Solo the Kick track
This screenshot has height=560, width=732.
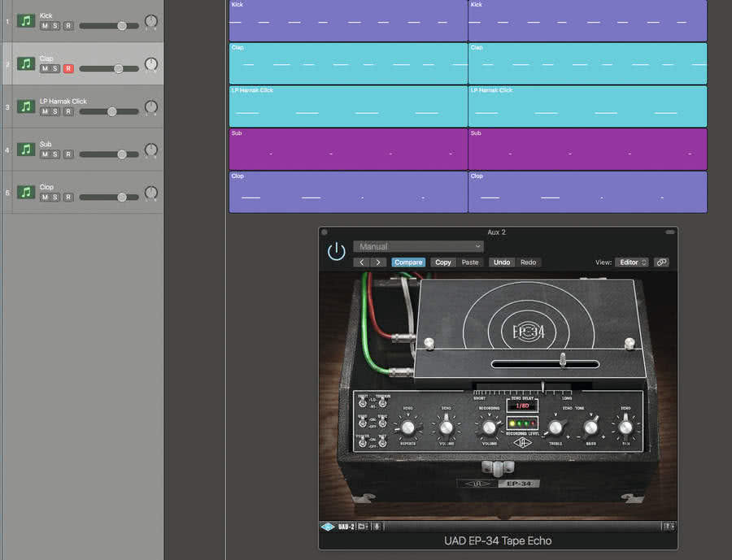click(55, 26)
